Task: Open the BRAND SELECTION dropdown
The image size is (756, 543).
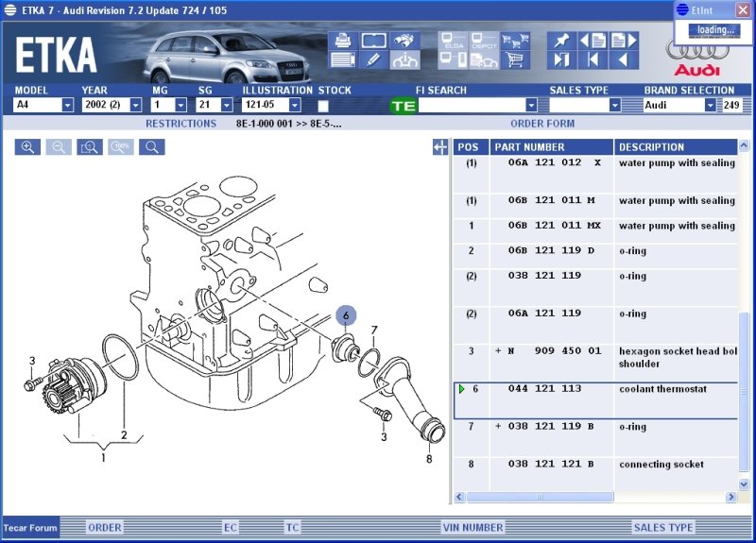Action: coord(710,106)
